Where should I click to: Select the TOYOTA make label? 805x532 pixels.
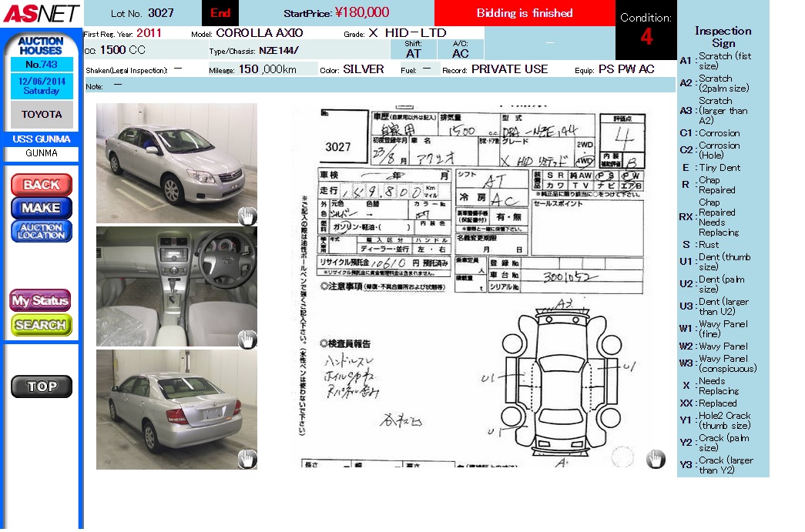click(42, 114)
